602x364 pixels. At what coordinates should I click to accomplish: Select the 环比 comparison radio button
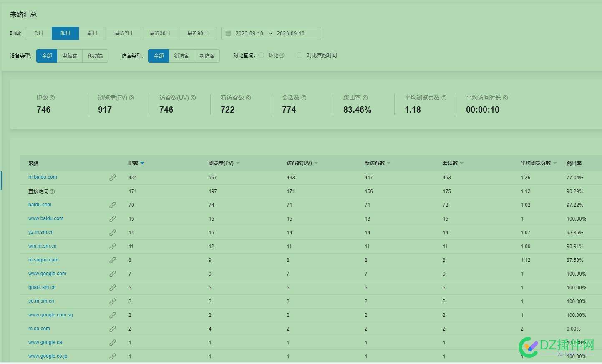(x=261, y=55)
